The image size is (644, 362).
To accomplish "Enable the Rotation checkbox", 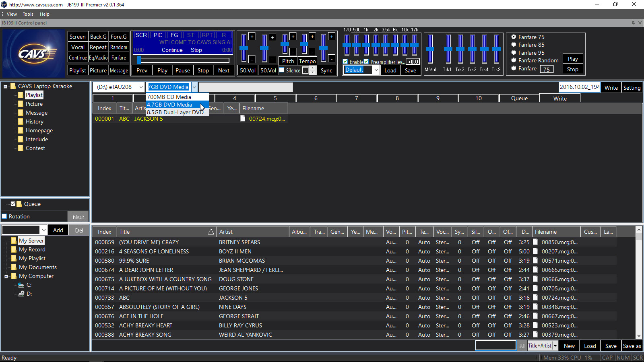I will coord(4,216).
